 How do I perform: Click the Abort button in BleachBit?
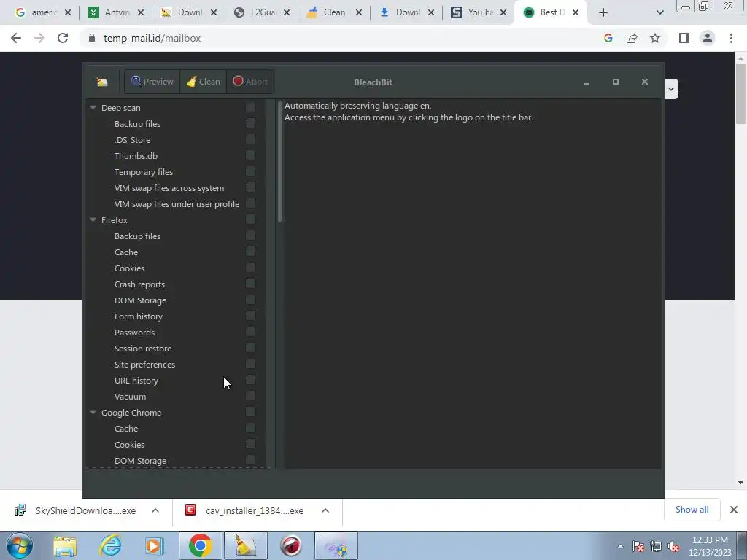250,82
